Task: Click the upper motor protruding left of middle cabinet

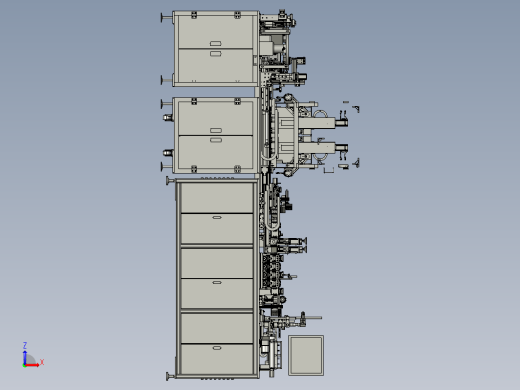Action: click(168, 117)
